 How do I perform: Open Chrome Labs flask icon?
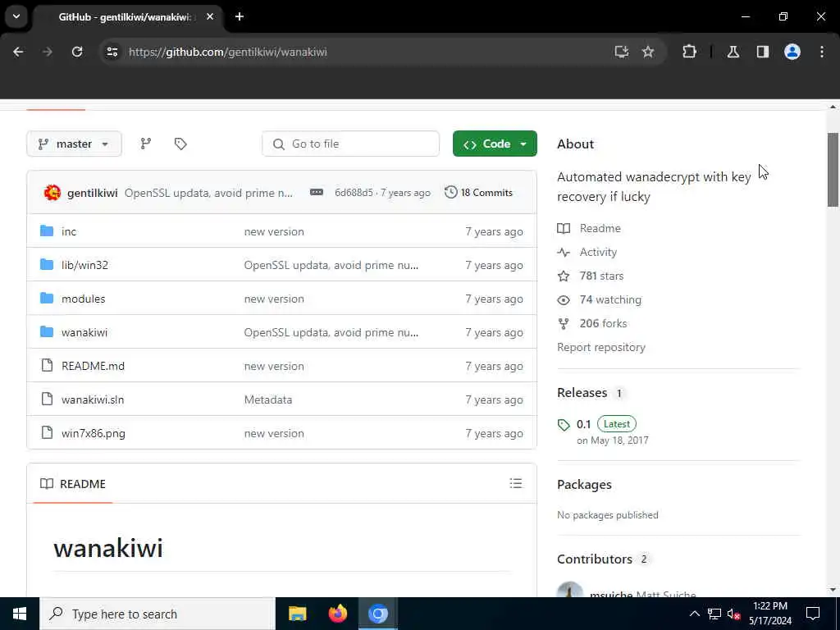pos(733,52)
